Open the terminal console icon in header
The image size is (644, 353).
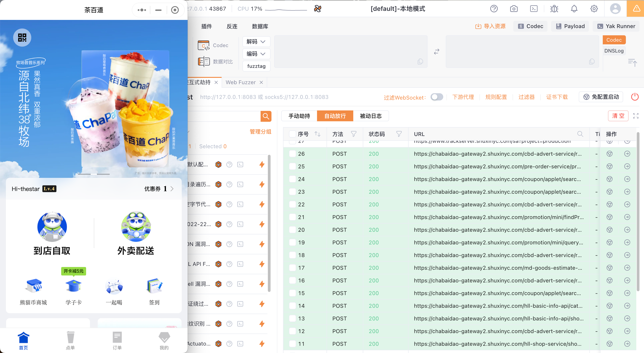534,9
